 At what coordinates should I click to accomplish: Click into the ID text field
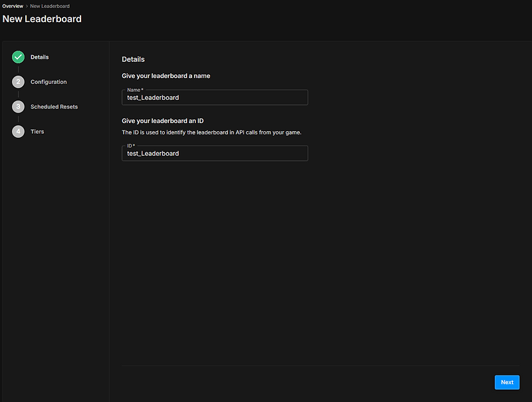click(x=215, y=154)
